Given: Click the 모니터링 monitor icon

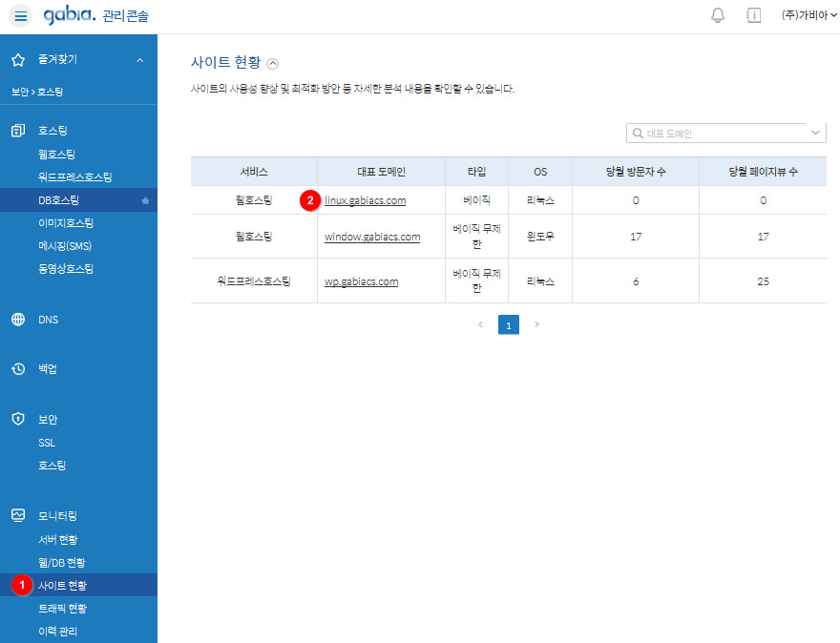Looking at the screenshot, I should 18,515.
